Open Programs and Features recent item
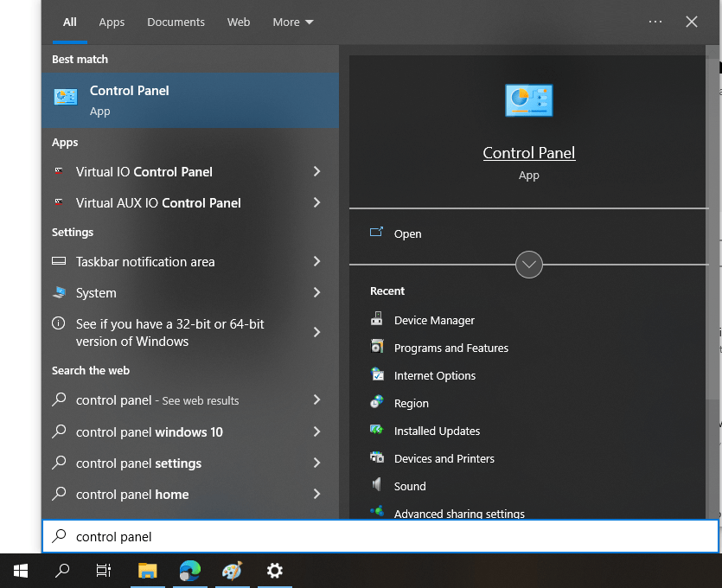 (x=450, y=348)
